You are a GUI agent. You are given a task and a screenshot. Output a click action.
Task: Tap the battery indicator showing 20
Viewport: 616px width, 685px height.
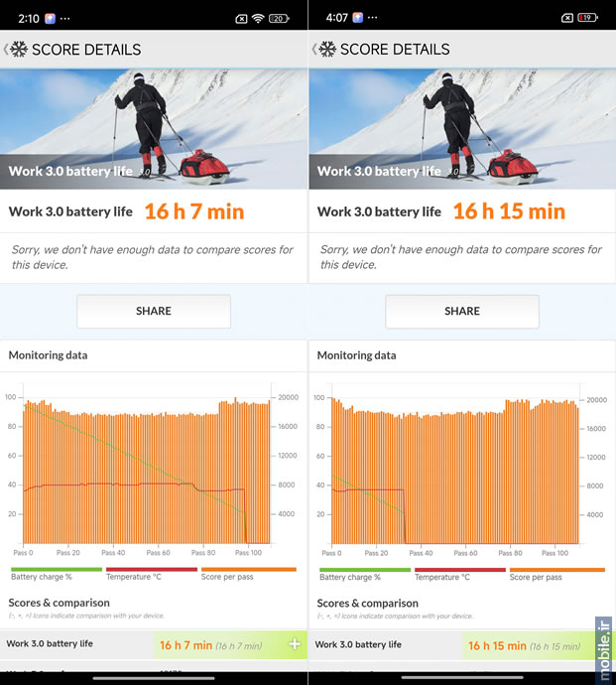coord(279,18)
